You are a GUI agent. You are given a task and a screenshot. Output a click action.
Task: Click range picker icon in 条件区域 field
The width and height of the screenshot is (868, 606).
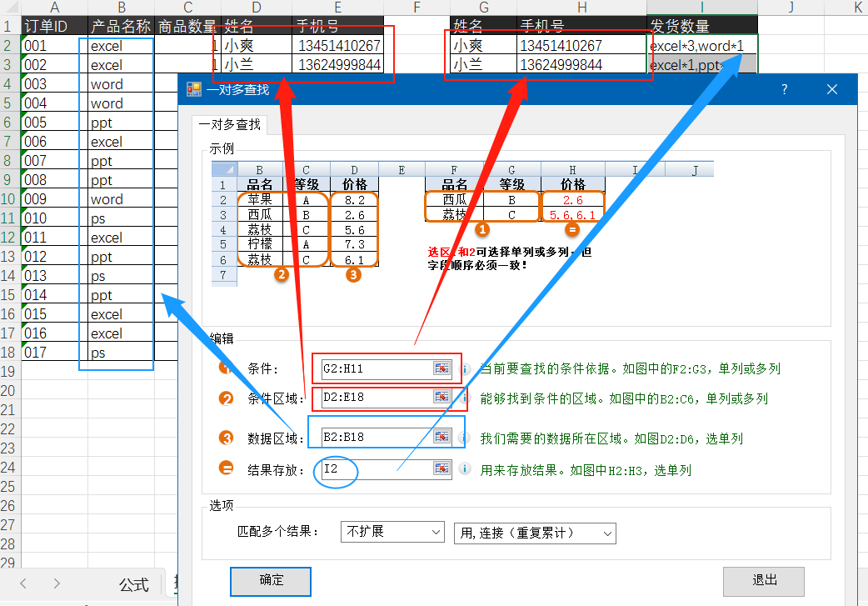click(x=441, y=397)
